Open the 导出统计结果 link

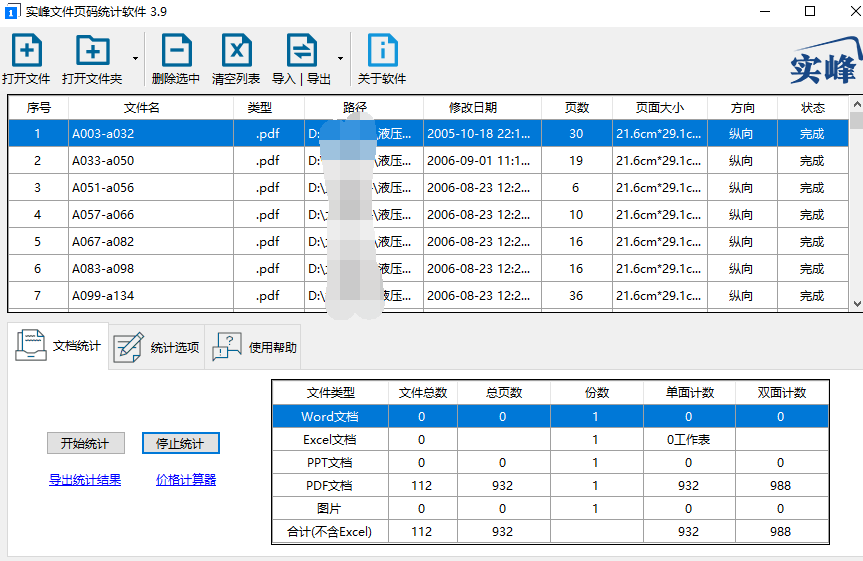click(x=85, y=480)
